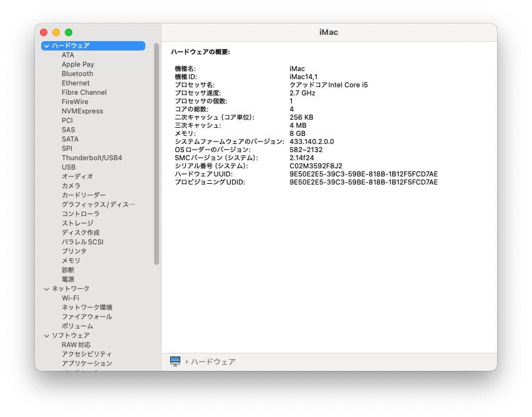The image size is (532, 417).
Task: Open the Apple Pay sidebar entry
Action: (x=78, y=64)
